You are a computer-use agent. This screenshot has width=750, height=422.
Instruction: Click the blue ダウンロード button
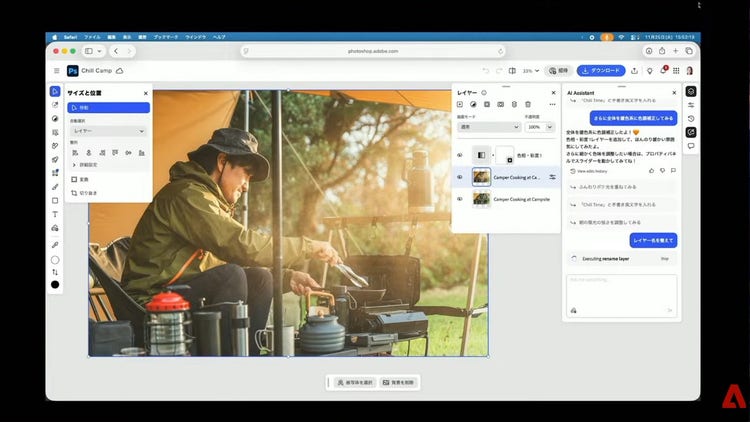click(601, 71)
